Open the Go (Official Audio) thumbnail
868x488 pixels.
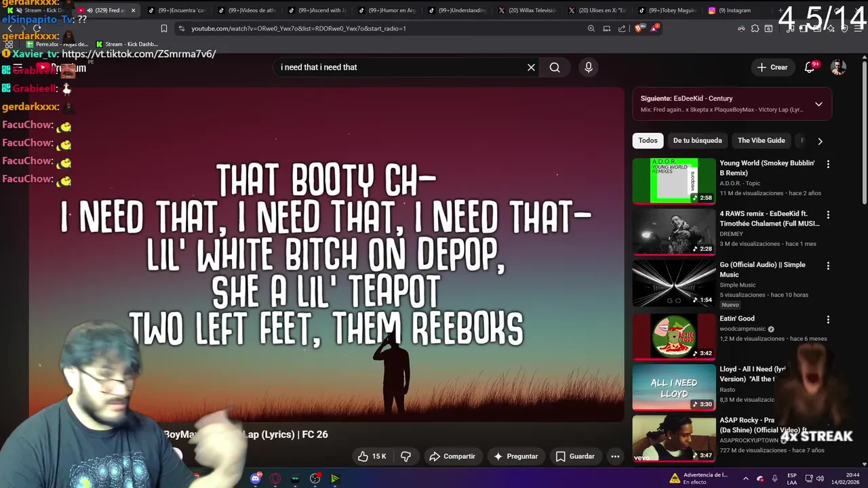(674, 283)
